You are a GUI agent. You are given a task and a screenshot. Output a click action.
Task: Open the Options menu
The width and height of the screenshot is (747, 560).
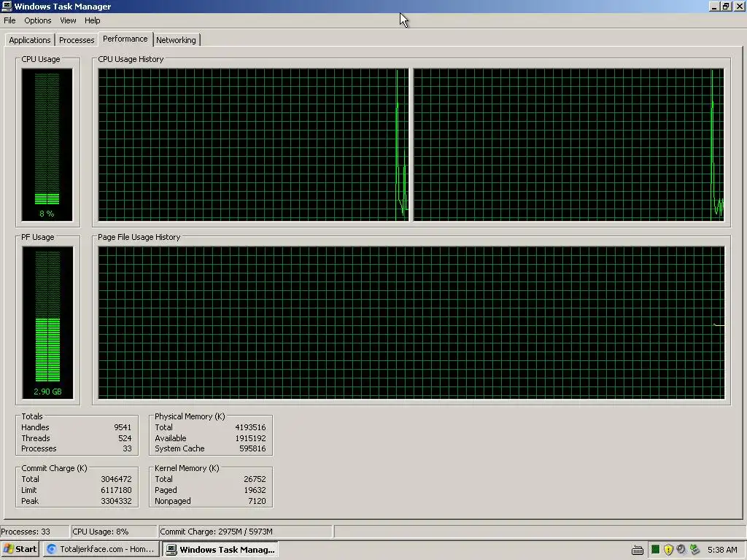click(38, 20)
